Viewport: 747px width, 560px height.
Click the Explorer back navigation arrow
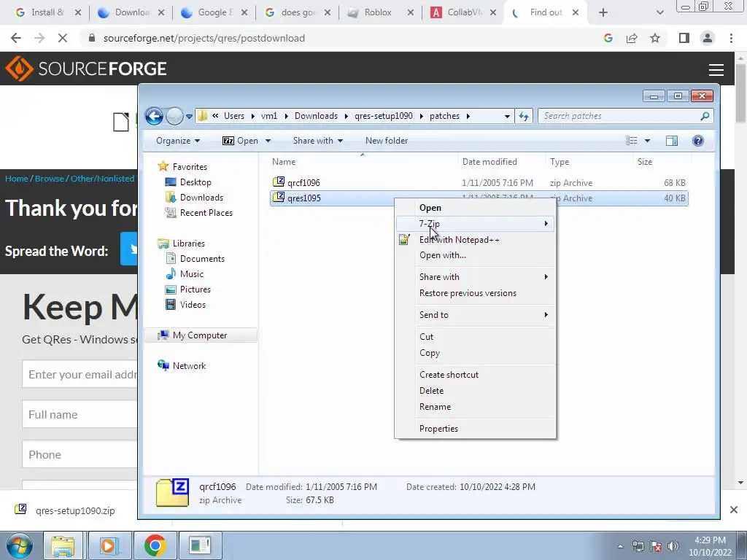click(x=154, y=116)
